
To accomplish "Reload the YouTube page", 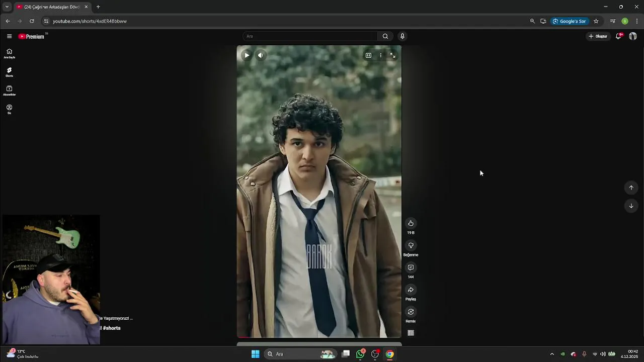I will pyautogui.click(x=32, y=21).
